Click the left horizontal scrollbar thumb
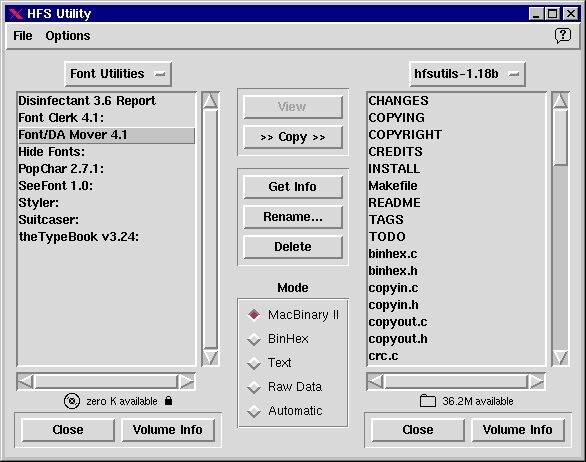 (106, 382)
